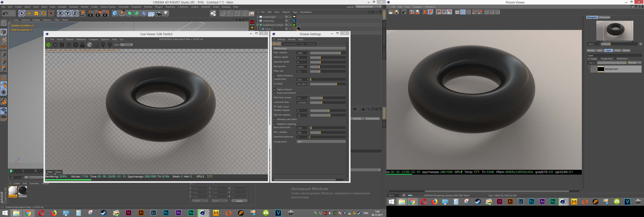The image size is (644, 217).
Task: Open Octane settings gear in Live Viewer
Action: (75, 45)
